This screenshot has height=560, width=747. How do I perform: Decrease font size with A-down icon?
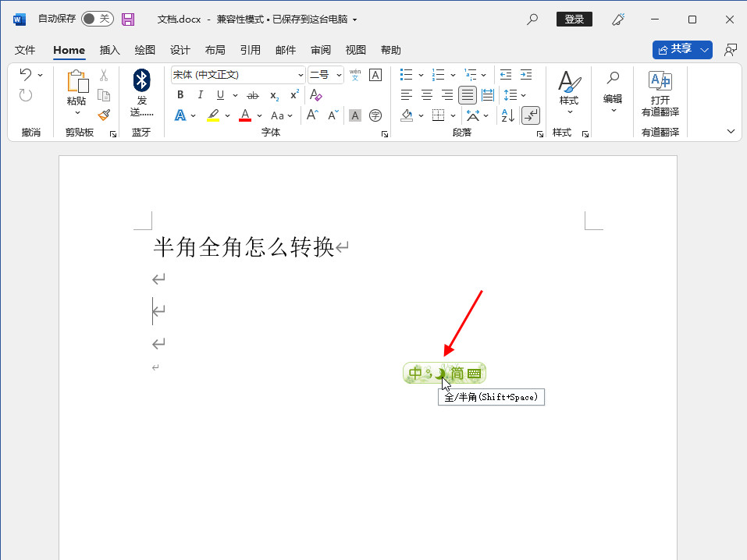(x=333, y=115)
